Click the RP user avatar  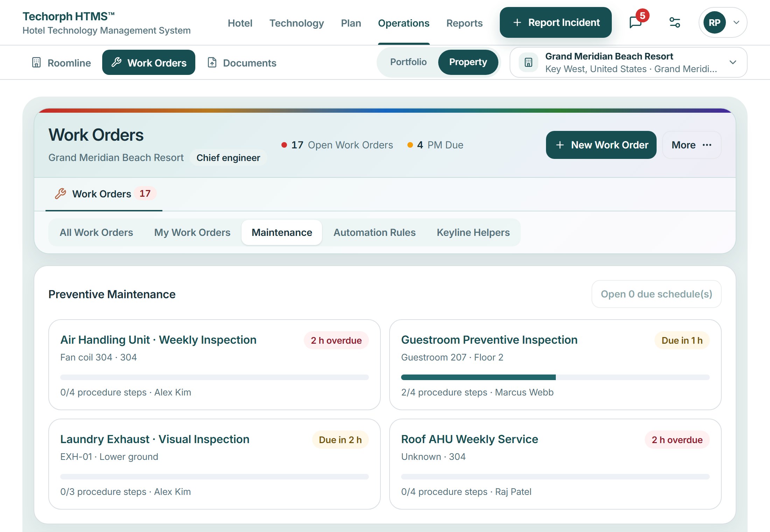coord(714,22)
